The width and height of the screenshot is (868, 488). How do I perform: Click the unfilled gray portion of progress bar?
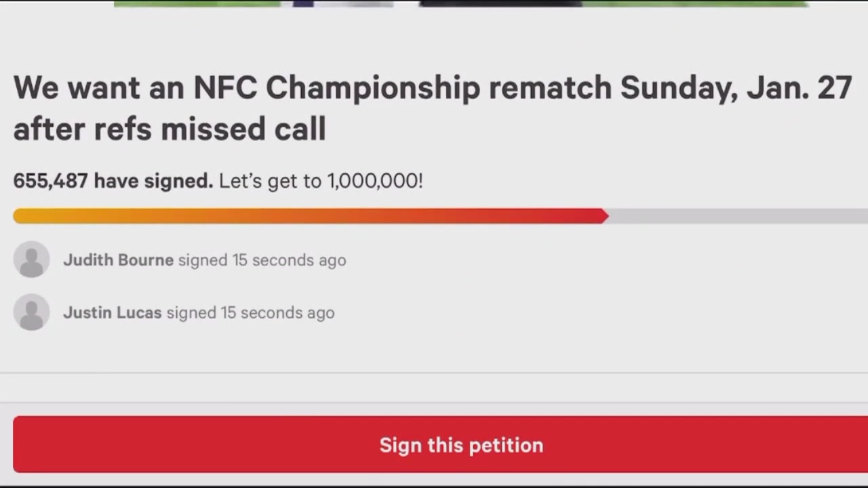pos(732,216)
